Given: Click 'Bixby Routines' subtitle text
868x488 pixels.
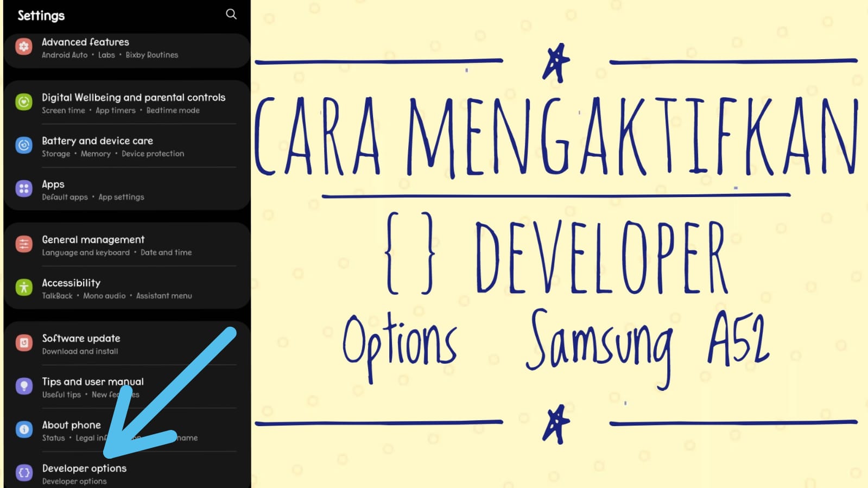Looking at the screenshot, I should (152, 55).
